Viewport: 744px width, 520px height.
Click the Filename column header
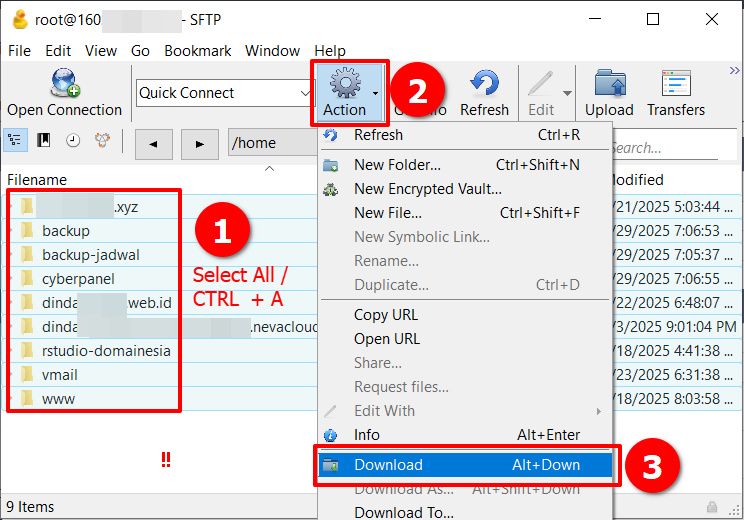coord(37,180)
